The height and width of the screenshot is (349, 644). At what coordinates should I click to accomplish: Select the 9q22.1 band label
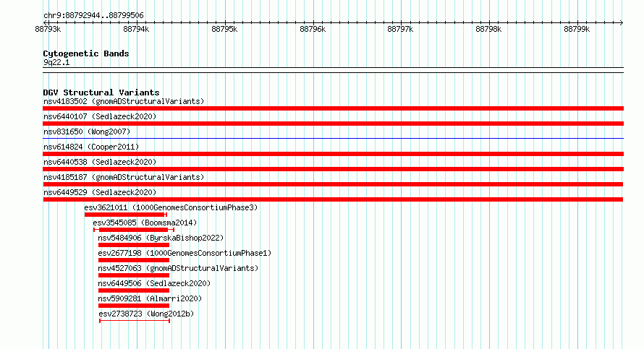coord(56,62)
